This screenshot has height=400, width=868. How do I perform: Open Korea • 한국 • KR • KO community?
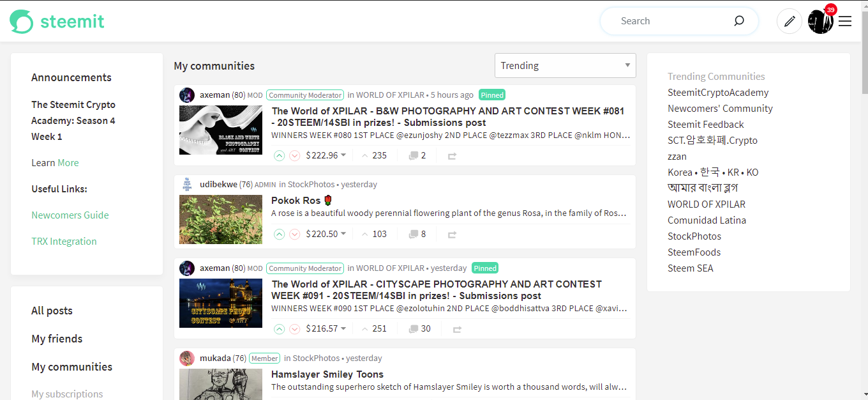coord(713,173)
